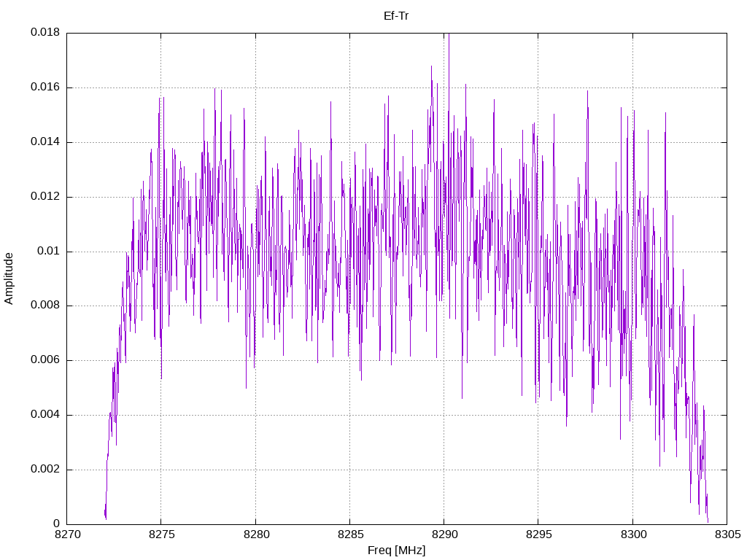Click the x-axis tick label 8290
The image size is (747, 560).
(x=444, y=534)
